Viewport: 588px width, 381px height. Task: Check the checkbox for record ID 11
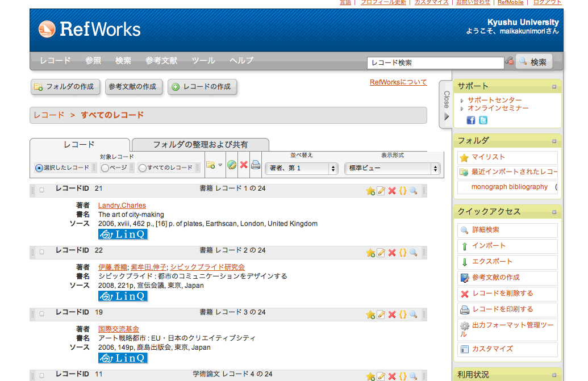tap(41, 375)
